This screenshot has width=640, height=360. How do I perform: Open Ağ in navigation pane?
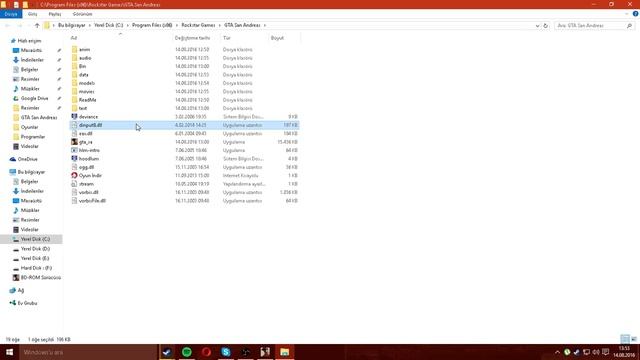click(20, 290)
